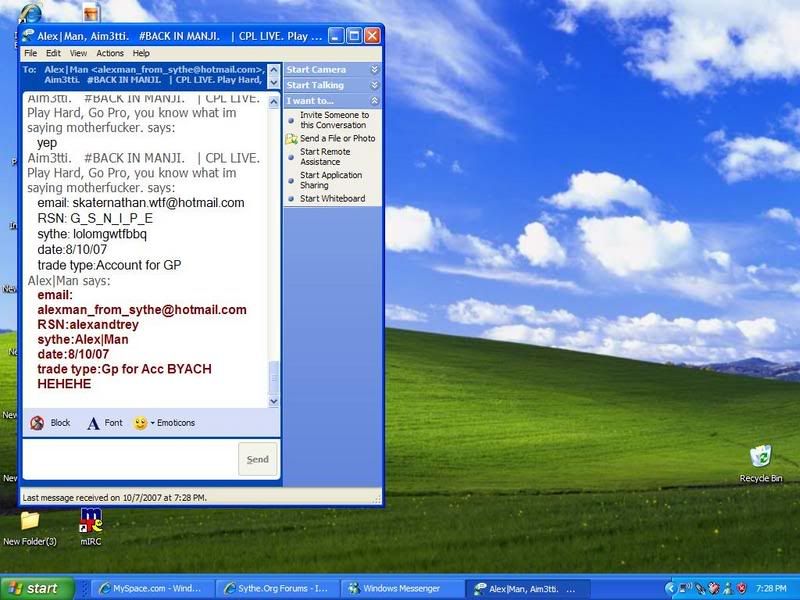This screenshot has width=800, height=600.
Task: Click the Block contact icon
Action: coord(37,423)
